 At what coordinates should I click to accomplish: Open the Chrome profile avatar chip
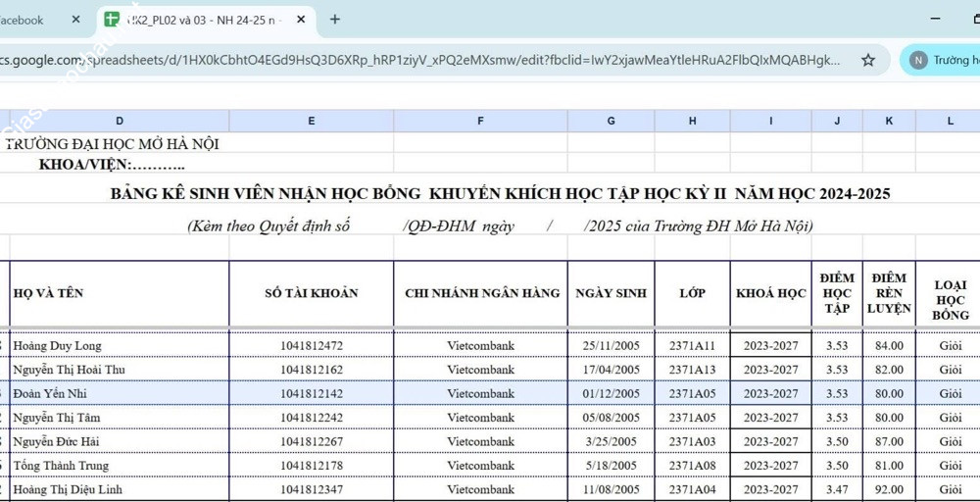(941, 60)
